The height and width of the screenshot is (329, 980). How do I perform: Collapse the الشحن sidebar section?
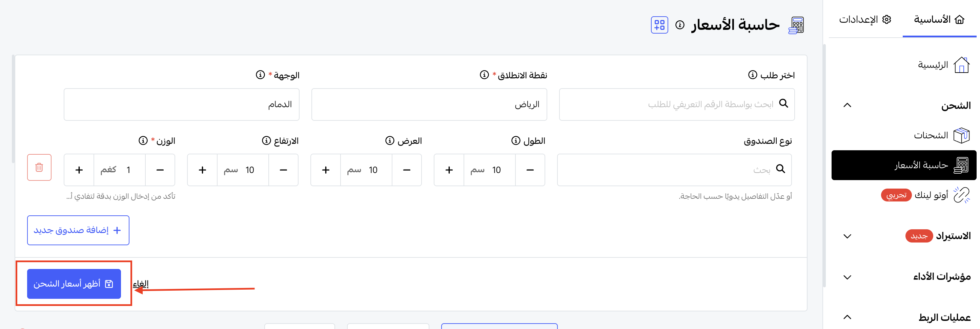pos(847,105)
